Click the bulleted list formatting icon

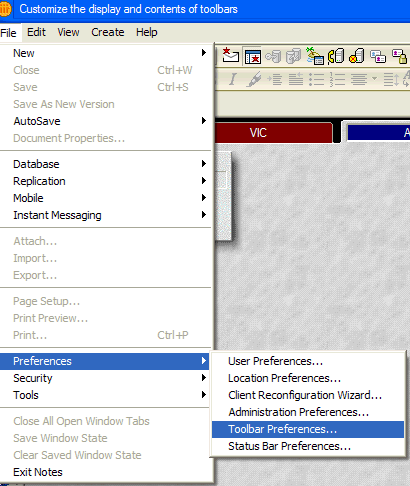click(316, 79)
